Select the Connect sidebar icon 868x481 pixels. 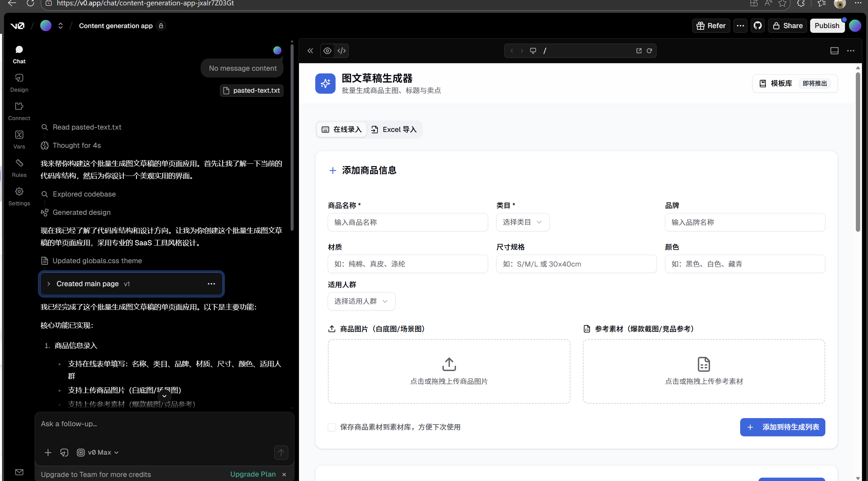[x=19, y=111]
